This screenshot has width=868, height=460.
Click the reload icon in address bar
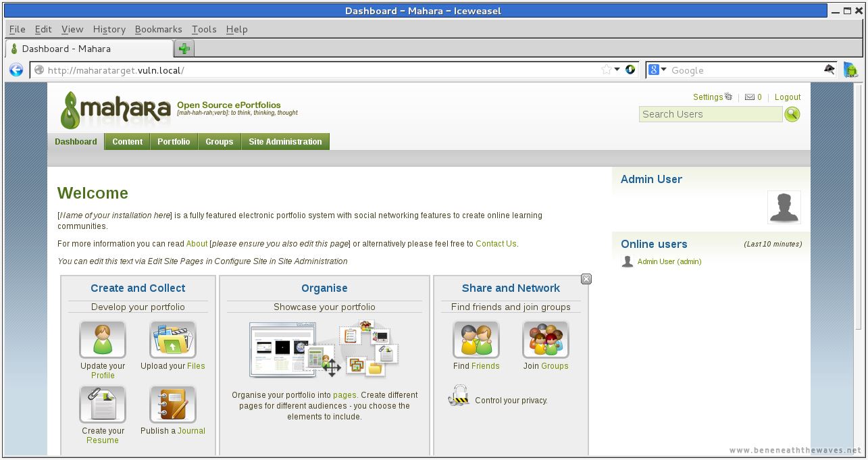[x=630, y=70]
